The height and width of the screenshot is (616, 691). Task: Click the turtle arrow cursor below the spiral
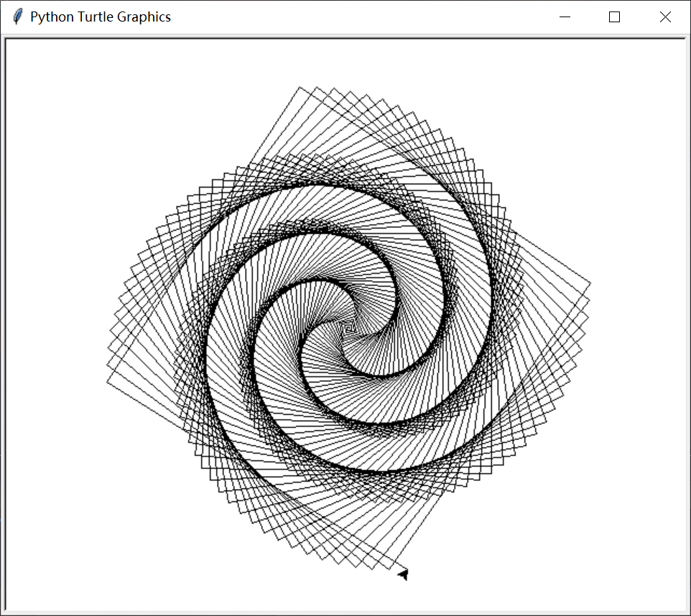(x=403, y=574)
